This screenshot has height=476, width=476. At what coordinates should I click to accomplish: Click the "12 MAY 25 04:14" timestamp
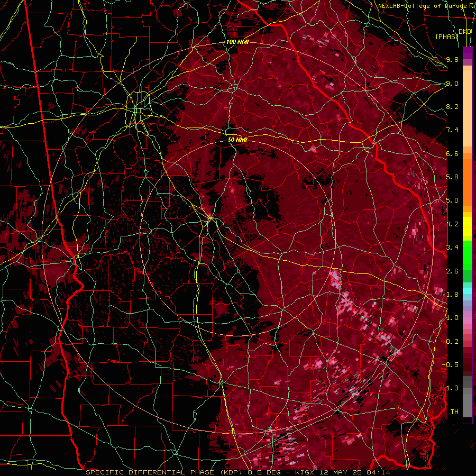click(x=354, y=472)
